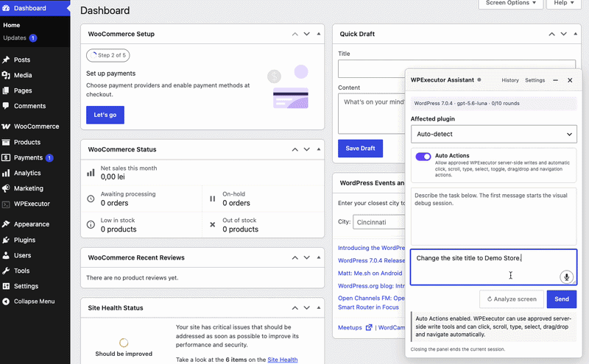This screenshot has width=589, height=364.
Task: Open Smart Router in Focus link
Action: [368, 307]
